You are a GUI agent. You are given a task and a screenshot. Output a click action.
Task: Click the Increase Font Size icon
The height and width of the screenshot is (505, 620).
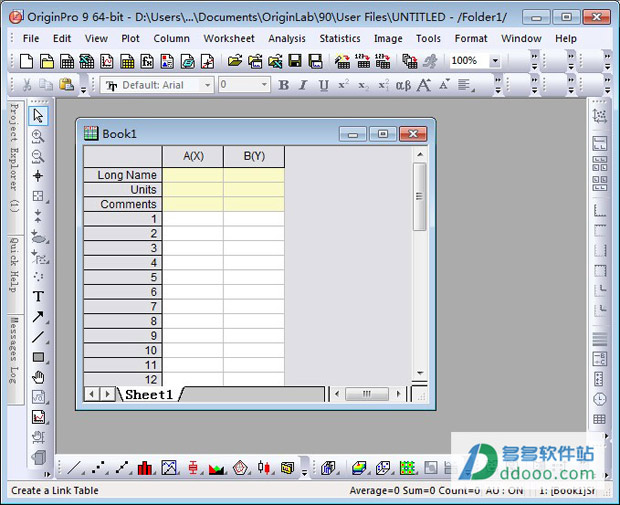tap(424, 85)
